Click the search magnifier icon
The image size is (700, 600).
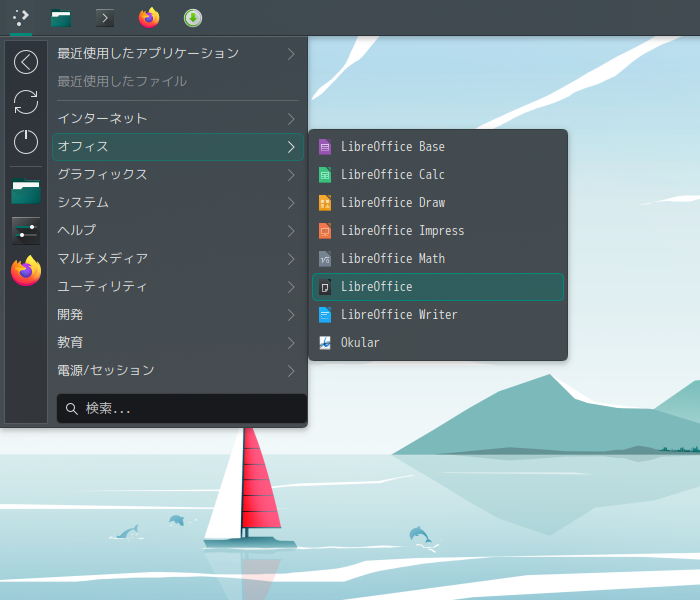click(71, 408)
